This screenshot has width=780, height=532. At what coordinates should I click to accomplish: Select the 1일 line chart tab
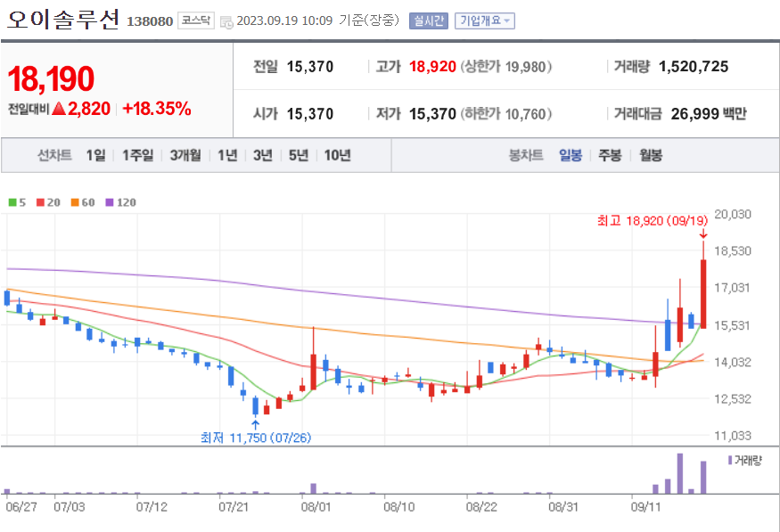click(x=95, y=155)
